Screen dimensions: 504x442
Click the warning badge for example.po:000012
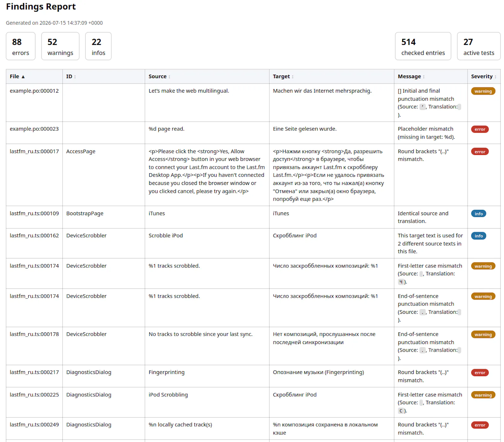click(483, 91)
